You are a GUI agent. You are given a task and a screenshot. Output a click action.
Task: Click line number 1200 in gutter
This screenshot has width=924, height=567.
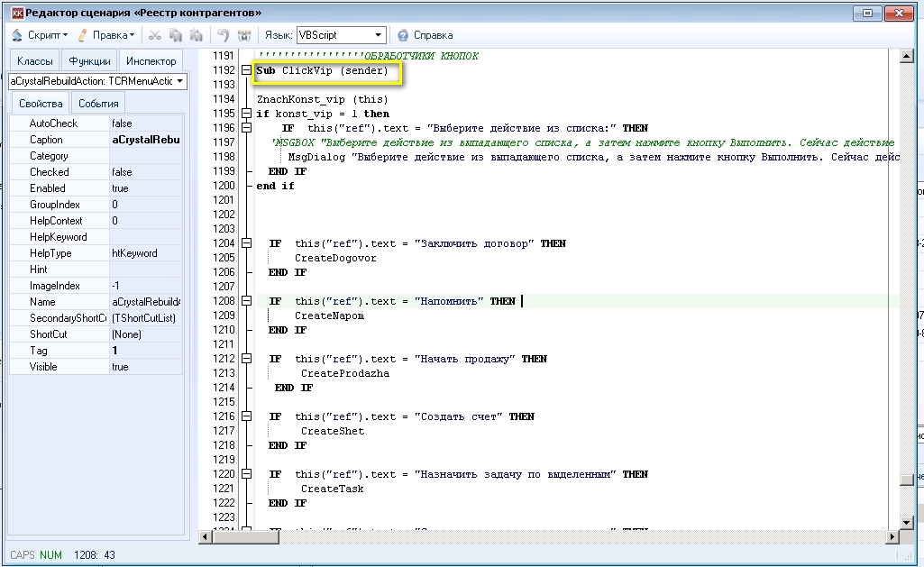click(x=224, y=186)
